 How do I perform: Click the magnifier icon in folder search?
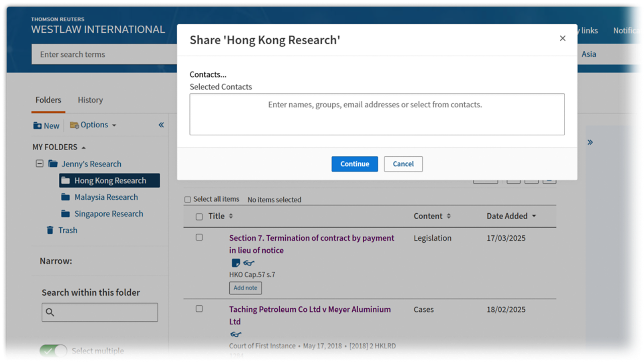50,313
